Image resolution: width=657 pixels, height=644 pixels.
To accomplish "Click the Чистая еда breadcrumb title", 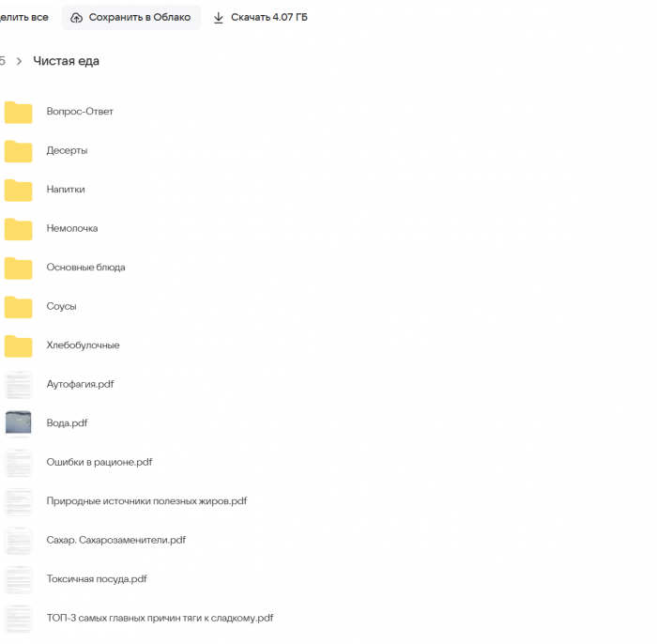I will [x=66, y=61].
